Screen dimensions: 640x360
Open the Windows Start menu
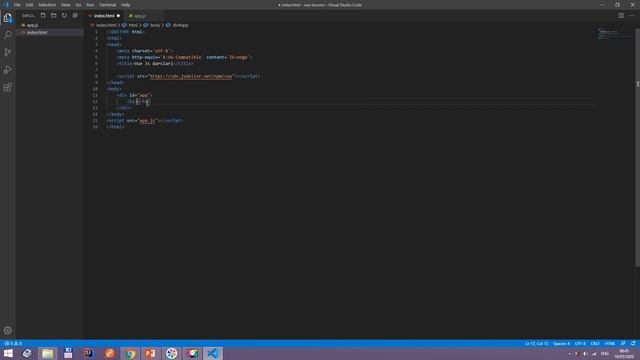8,353
